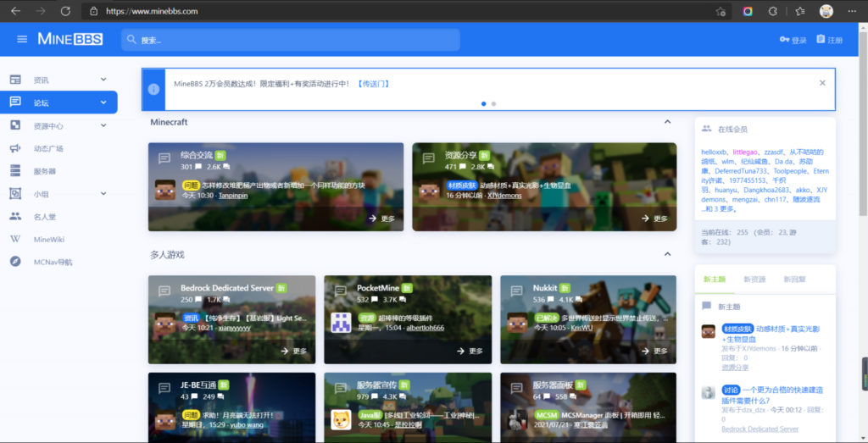The image size is (868, 443).
Task: Collapse the Minecraft section chevron
Action: [667, 123]
